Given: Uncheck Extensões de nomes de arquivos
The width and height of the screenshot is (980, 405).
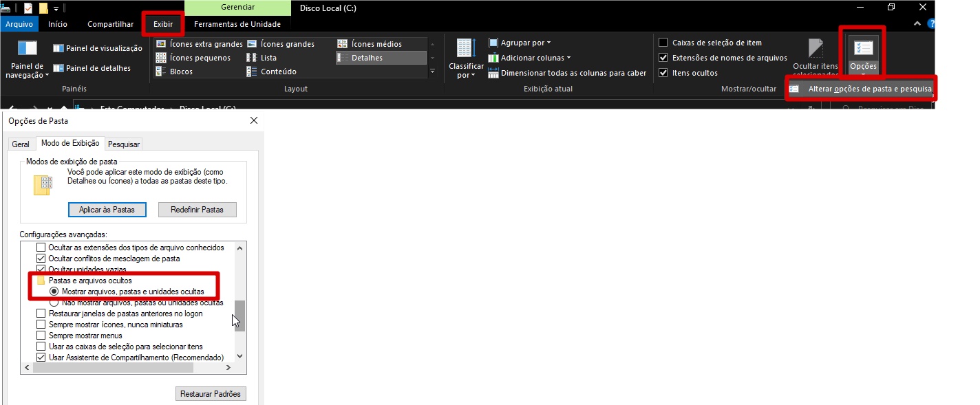Looking at the screenshot, I should click(x=663, y=58).
